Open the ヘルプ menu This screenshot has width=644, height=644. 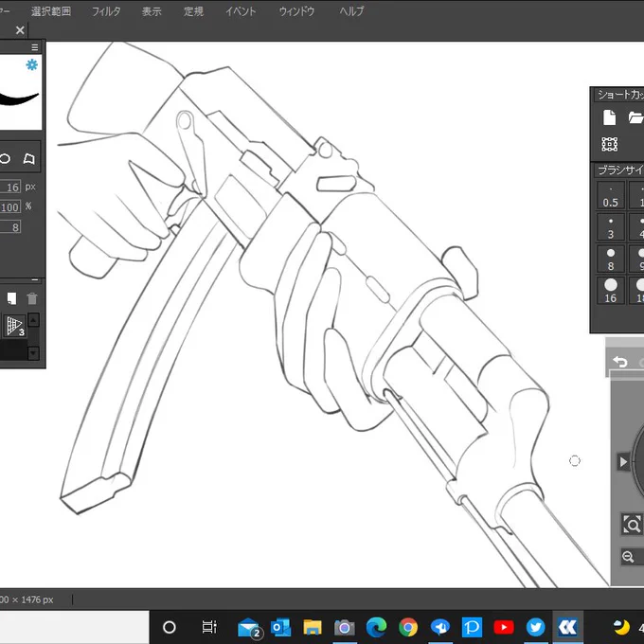pyautogui.click(x=351, y=11)
